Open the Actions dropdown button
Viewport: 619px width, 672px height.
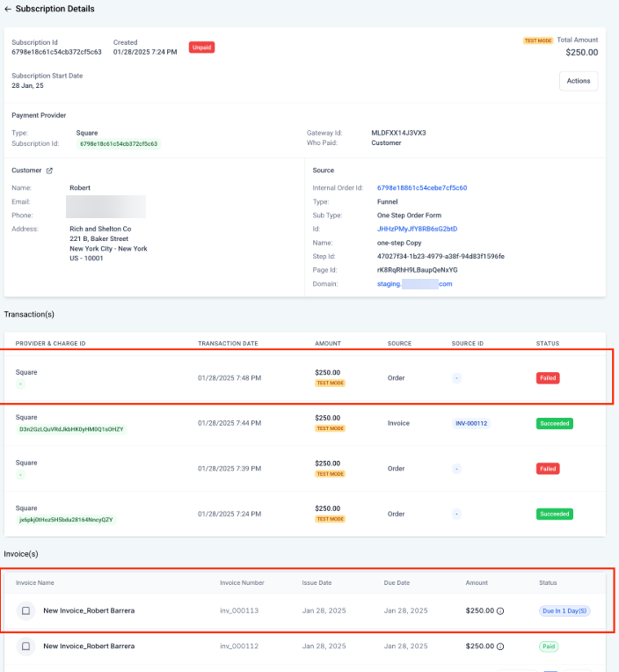(578, 81)
